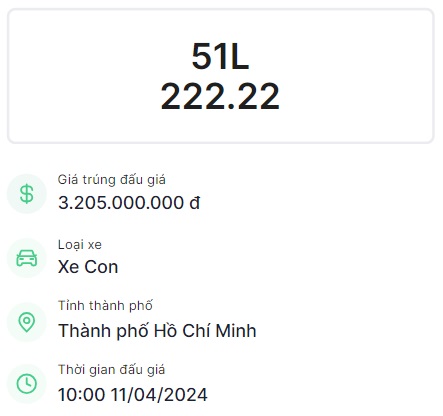443x416 pixels.
Task: Click the word 'Minh' in city name
Action: pyautogui.click(x=236, y=331)
